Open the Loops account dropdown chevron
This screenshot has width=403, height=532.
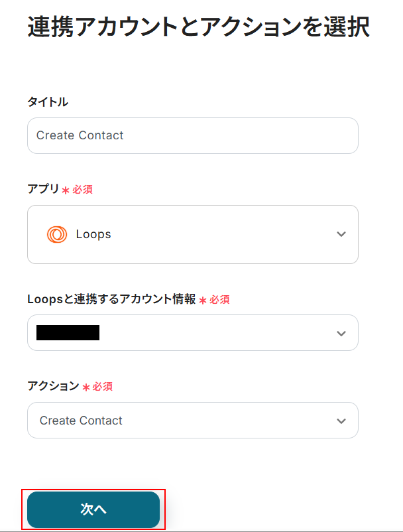341,333
